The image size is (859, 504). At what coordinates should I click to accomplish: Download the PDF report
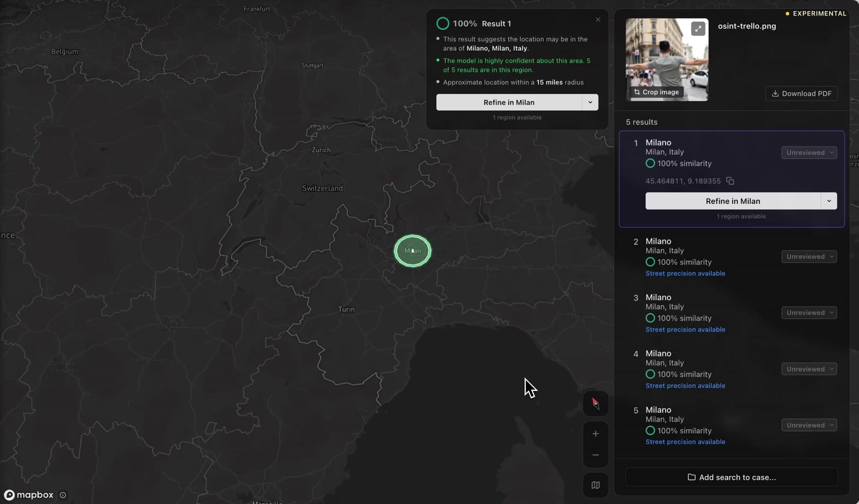click(802, 94)
